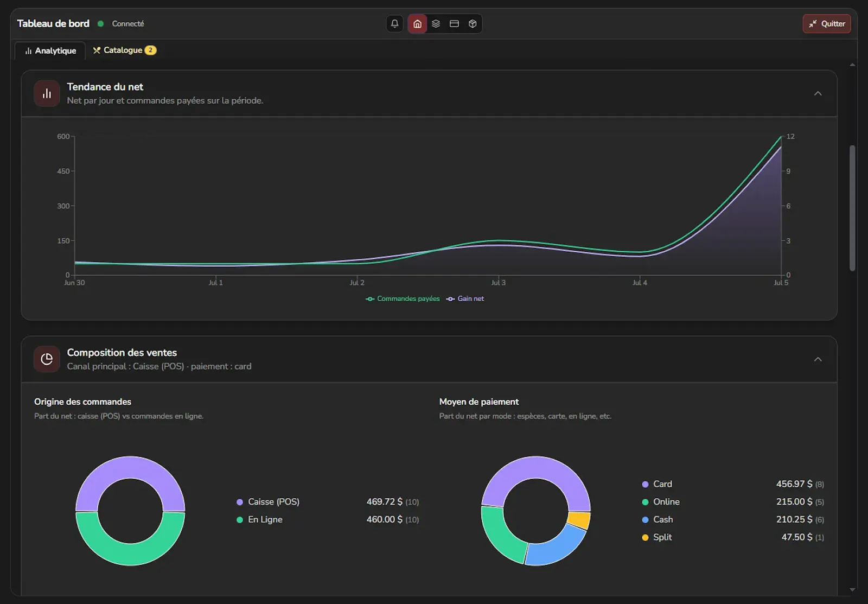
Task: Click the yellow Split color dot
Action: tap(645, 537)
